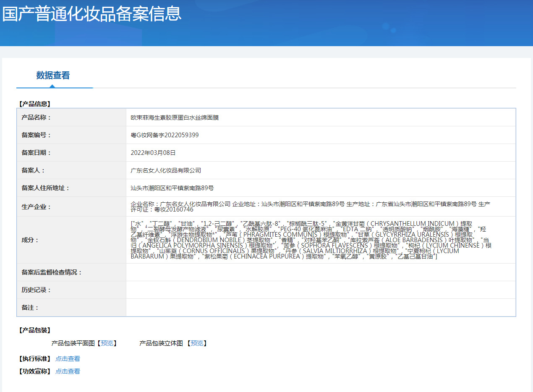
Task: Click the 产品名称 label cell
Action: pos(71,118)
